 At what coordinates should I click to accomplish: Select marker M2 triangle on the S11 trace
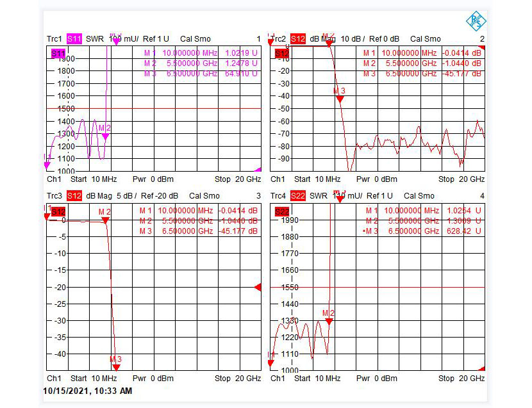[105, 136]
